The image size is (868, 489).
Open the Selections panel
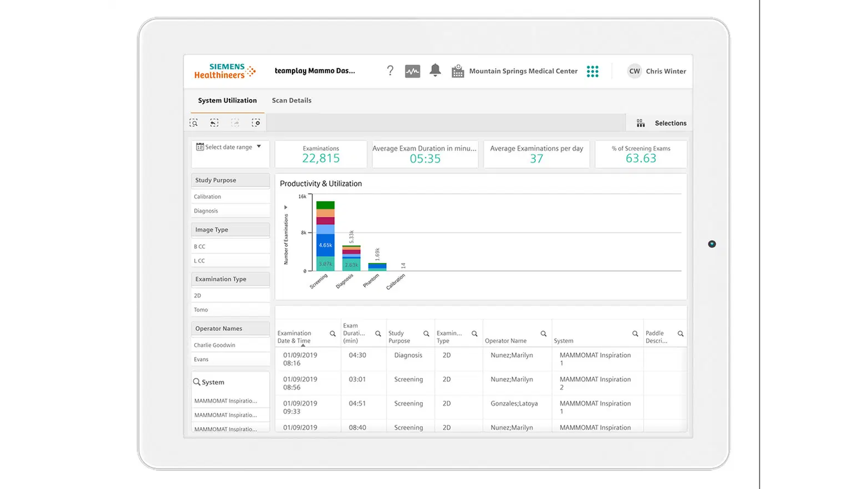(x=661, y=123)
